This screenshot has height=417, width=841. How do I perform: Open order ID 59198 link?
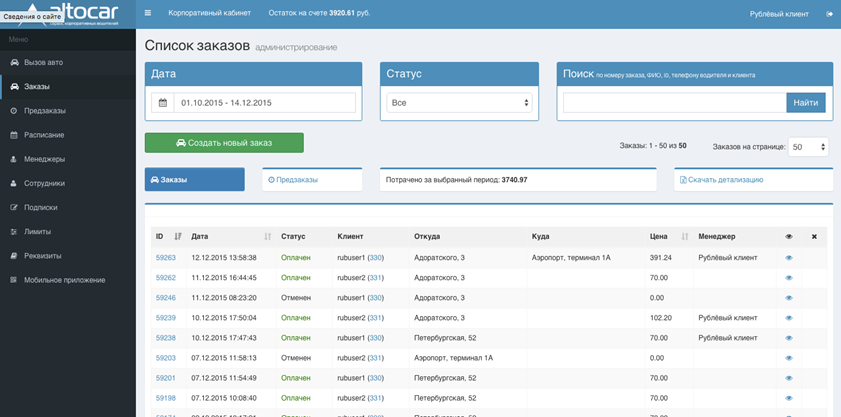[166, 398]
